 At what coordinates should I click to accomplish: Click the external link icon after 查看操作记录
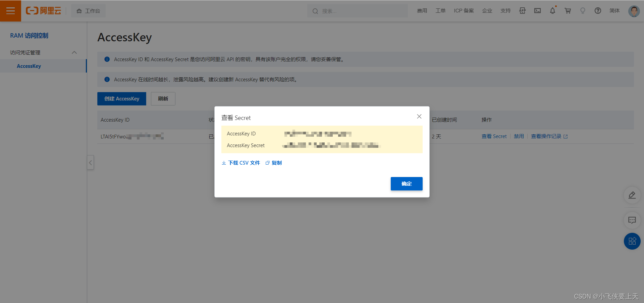566,136
